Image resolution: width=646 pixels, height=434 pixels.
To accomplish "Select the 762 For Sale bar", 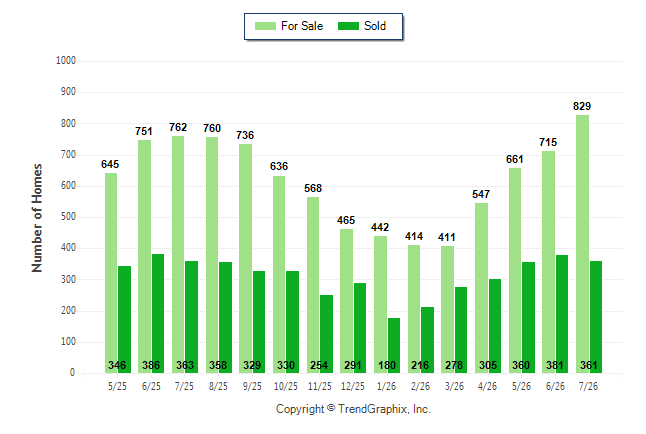I will click(178, 255).
